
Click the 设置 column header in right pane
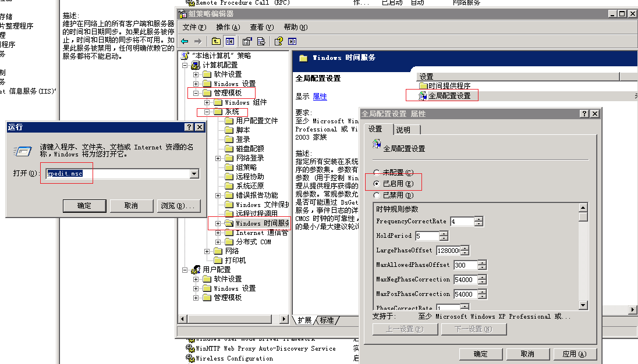(x=518, y=76)
